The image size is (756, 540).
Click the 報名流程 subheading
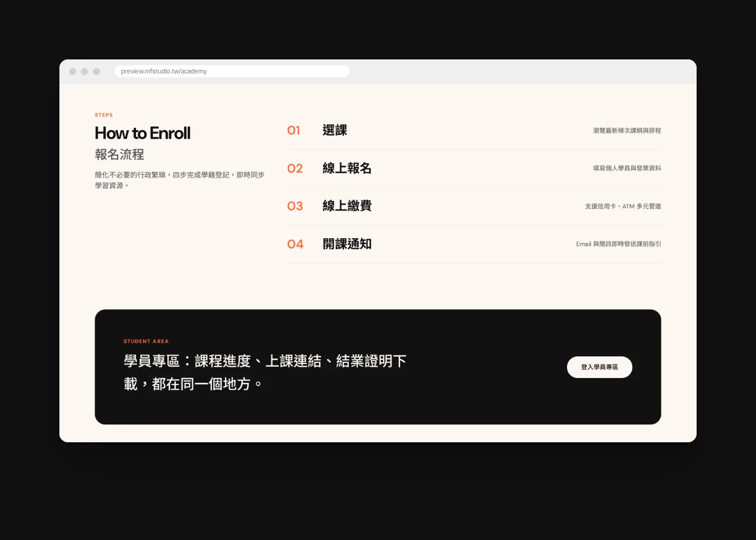coord(119,154)
